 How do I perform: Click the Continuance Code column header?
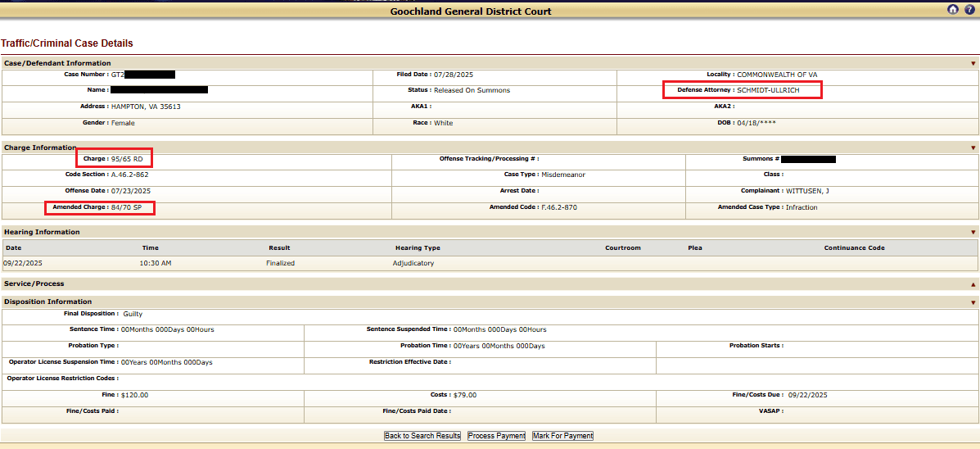[x=854, y=247]
